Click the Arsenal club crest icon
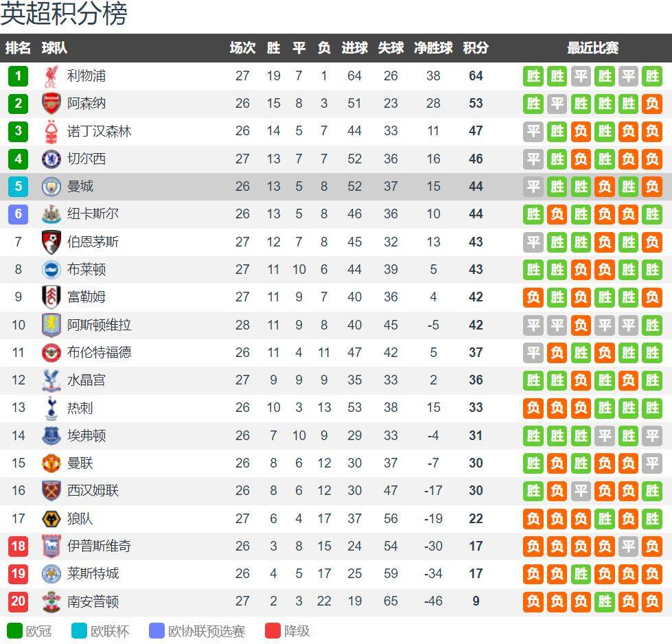Image resolution: width=672 pixels, height=644 pixels. (x=51, y=104)
